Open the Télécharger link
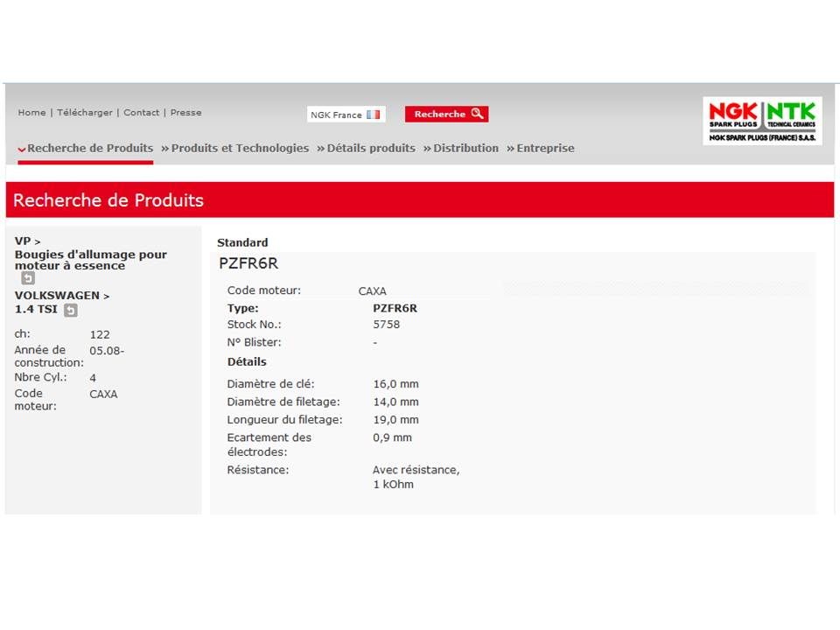The width and height of the screenshot is (840, 630). (85, 113)
